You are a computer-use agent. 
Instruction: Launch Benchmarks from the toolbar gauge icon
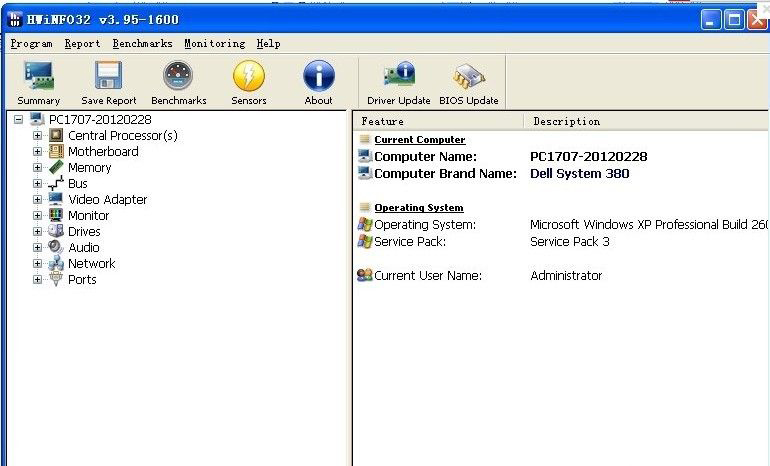pyautogui.click(x=178, y=76)
